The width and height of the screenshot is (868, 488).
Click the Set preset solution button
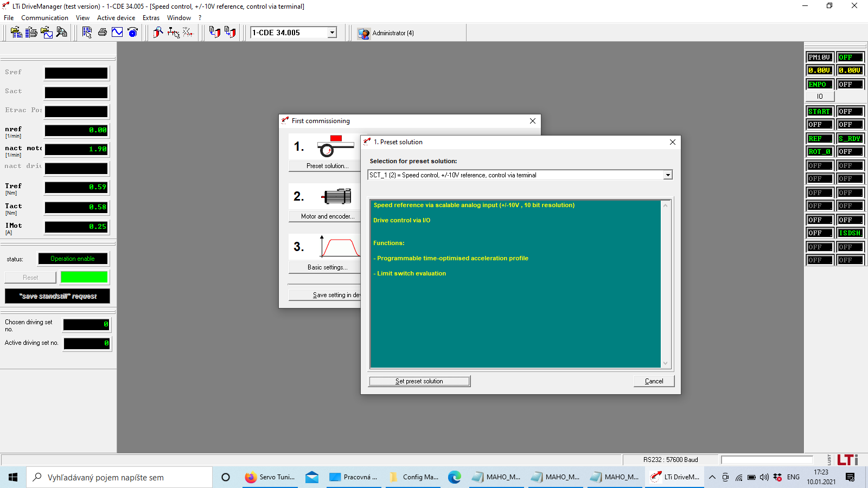pyautogui.click(x=419, y=381)
